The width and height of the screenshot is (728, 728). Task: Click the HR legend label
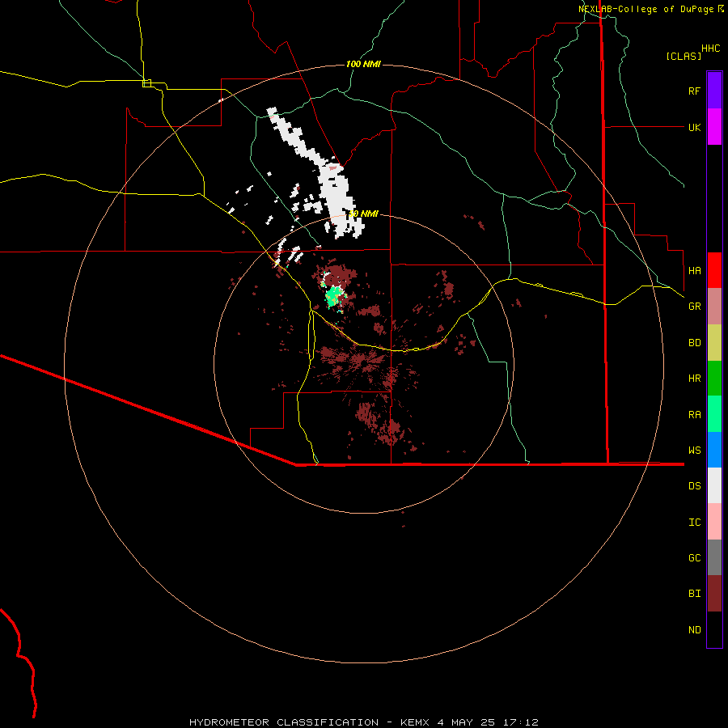pos(694,379)
